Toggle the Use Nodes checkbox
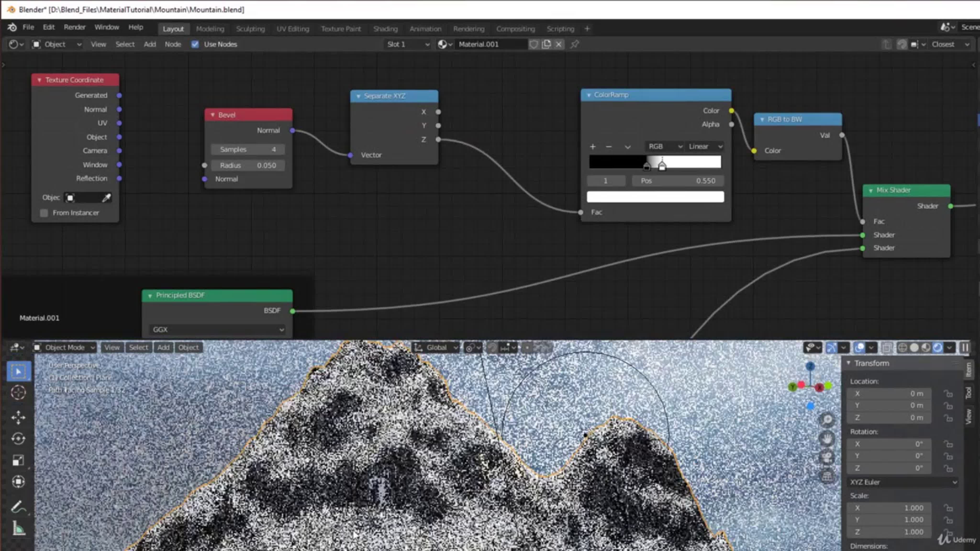The width and height of the screenshot is (980, 551). [x=195, y=44]
